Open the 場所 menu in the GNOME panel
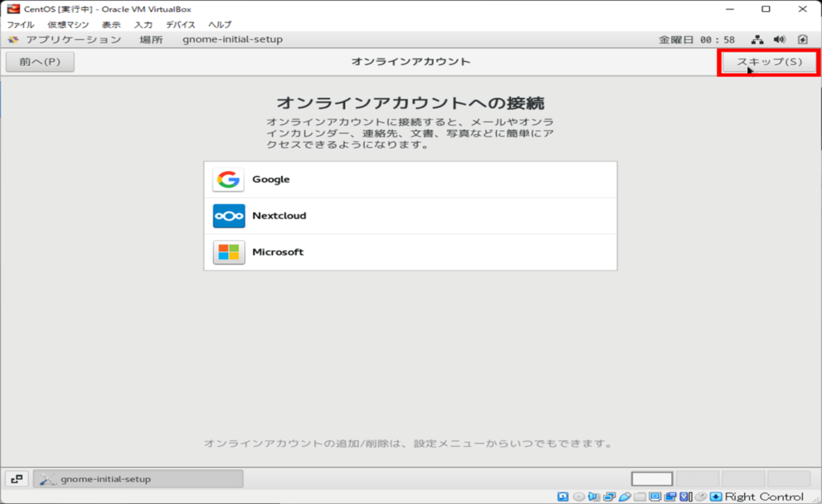 [x=152, y=40]
